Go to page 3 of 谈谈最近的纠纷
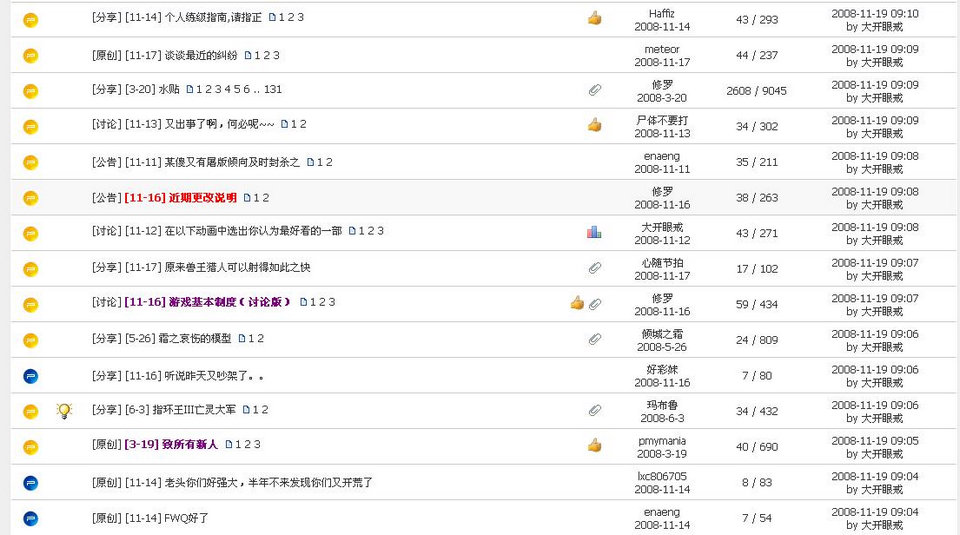Image resolution: width=960 pixels, height=535 pixels. 276,55
